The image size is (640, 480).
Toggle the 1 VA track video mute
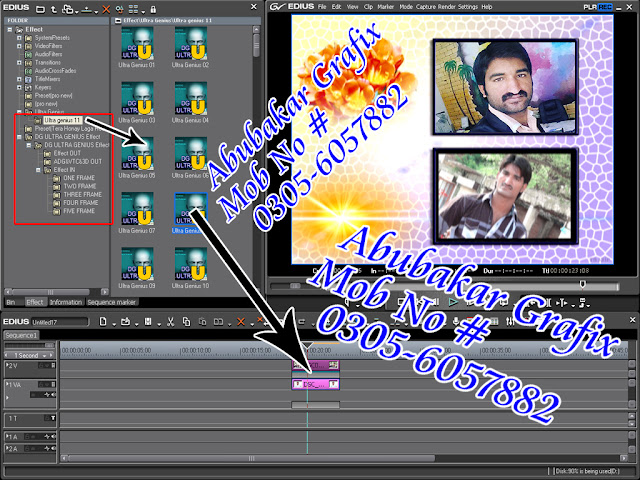[53, 384]
